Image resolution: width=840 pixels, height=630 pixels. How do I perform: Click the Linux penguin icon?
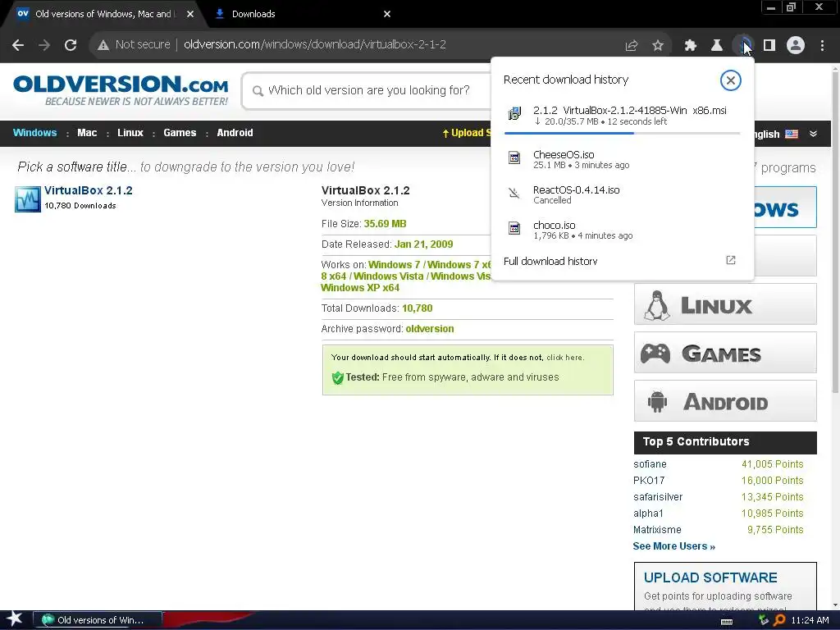point(657,305)
